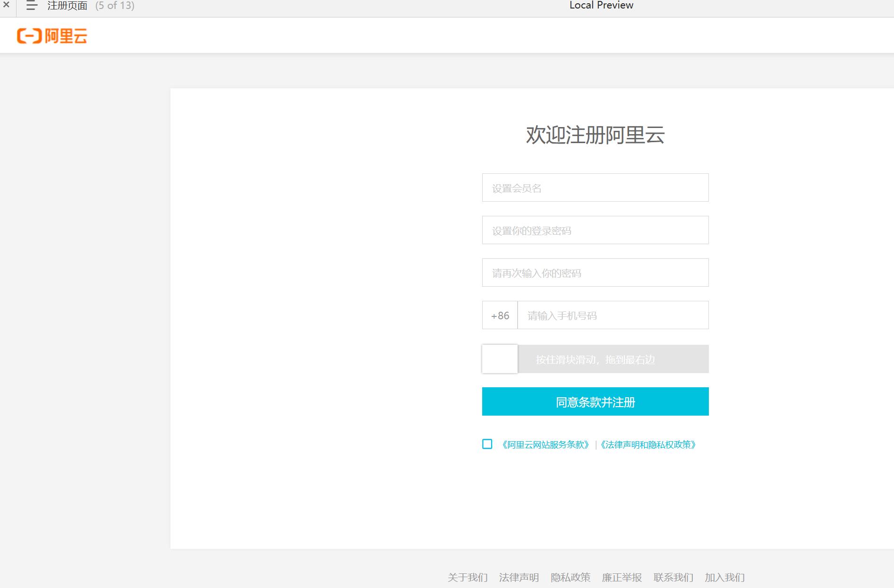This screenshot has height=588, width=894.
Task: Open the +86 country code selector
Action: (x=500, y=315)
